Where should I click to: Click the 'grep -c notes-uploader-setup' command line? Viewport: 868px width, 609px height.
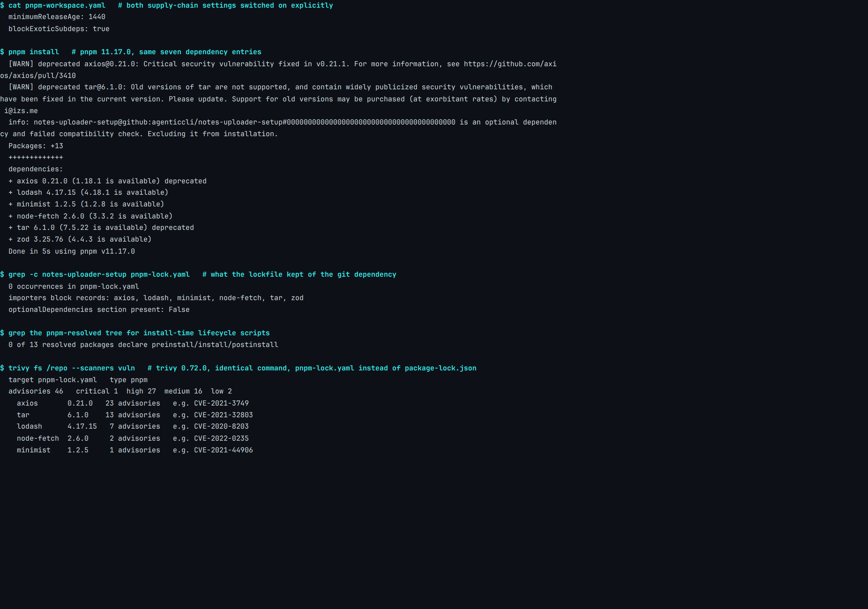click(198, 275)
